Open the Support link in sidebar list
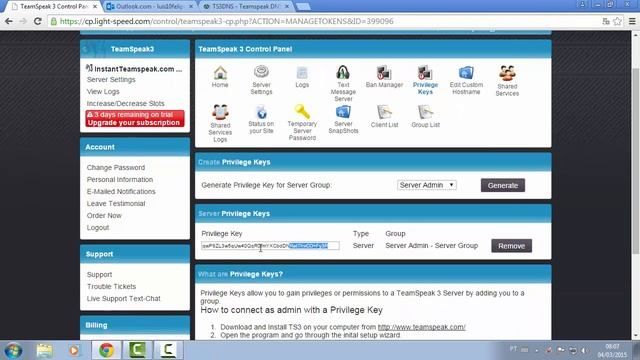The image size is (640, 360). click(99, 274)
